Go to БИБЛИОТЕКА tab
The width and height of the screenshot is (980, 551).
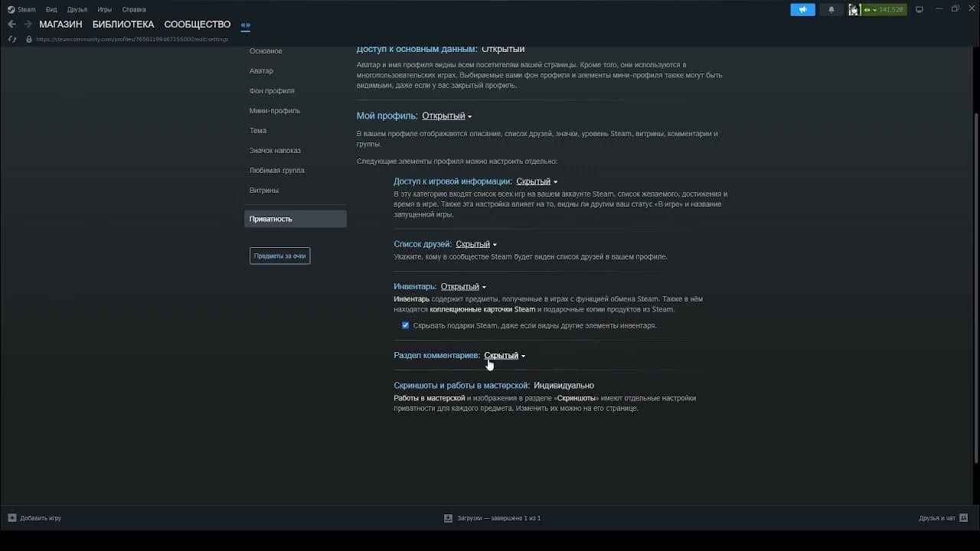coord(123,24)
